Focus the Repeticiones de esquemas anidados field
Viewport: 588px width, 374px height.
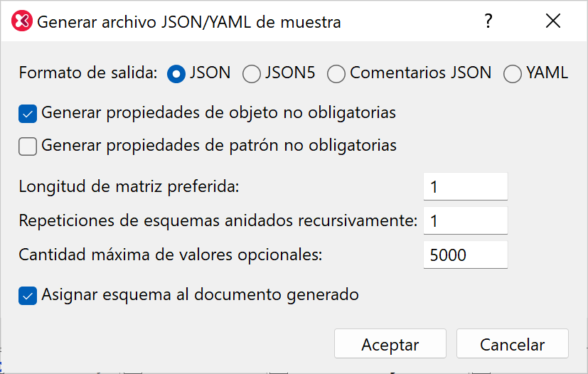(x=465, y=221)
